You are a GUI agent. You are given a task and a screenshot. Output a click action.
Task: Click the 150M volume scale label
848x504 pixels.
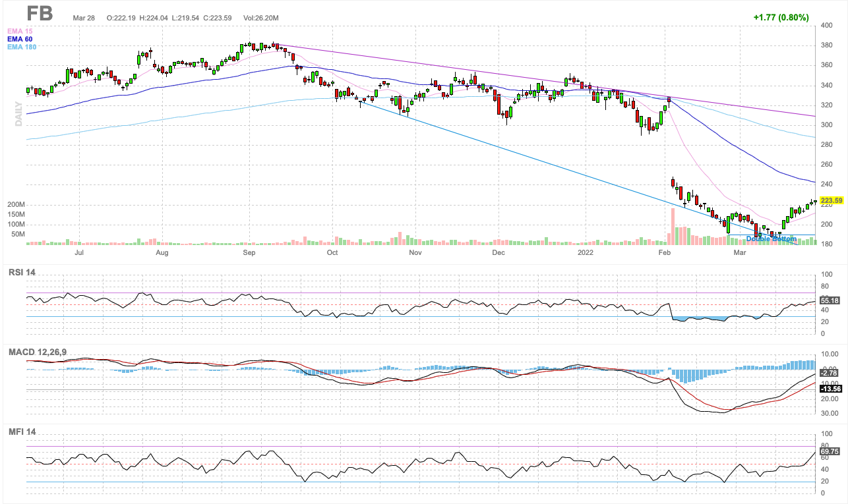16,215
